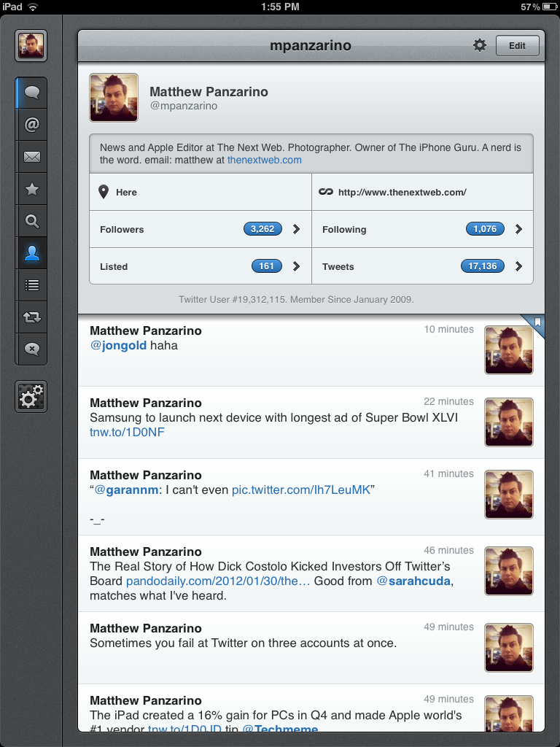Image resolution: width=560 pixels, height=747 pixels.
Task: Select the '41 minutes' timestamp
Action: [449, 473]
